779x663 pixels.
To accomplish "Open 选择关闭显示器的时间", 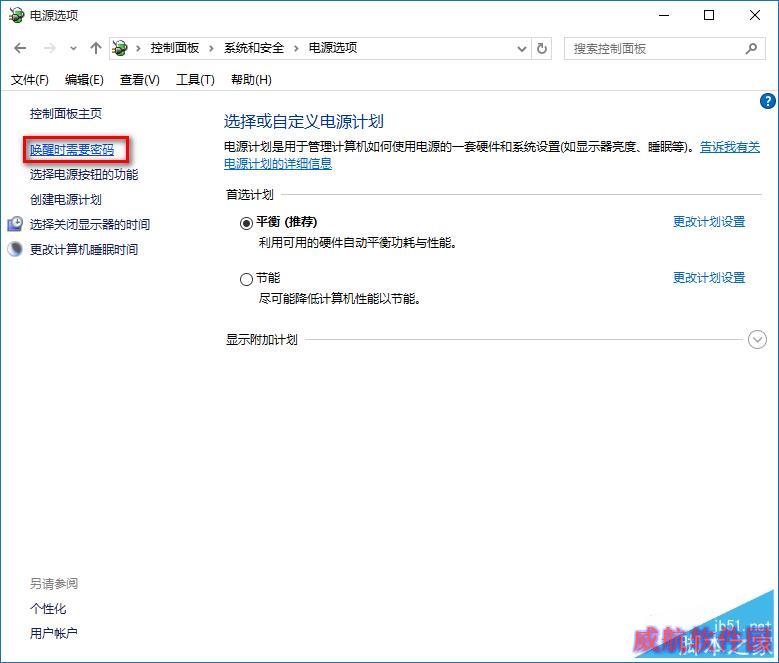I will (x=90, y=224).
